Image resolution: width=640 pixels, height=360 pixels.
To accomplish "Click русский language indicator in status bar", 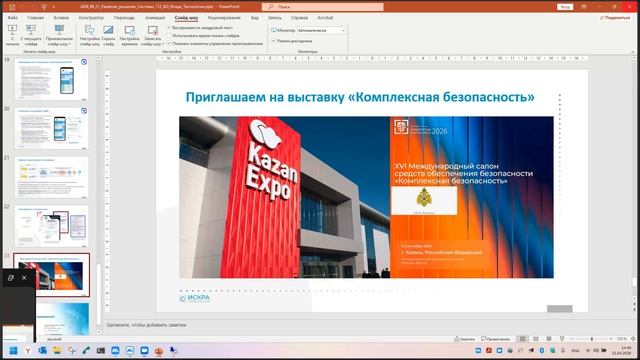I will coord(54,339).
